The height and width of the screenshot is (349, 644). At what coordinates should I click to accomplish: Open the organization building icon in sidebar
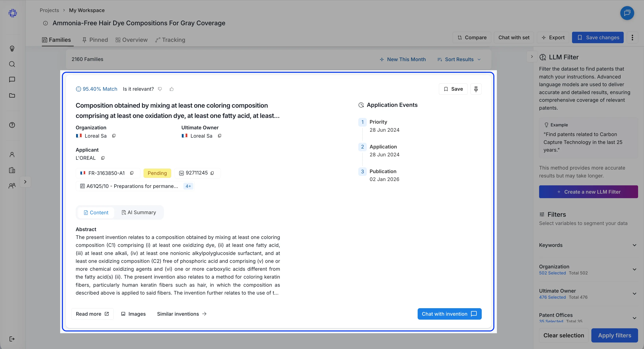12,170
